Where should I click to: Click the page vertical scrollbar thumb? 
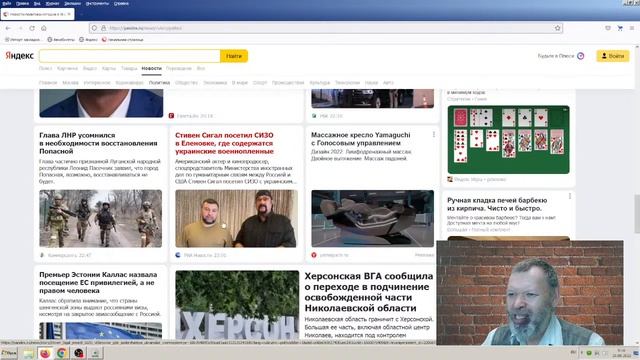pyautogui.click(x=637, y=214)
